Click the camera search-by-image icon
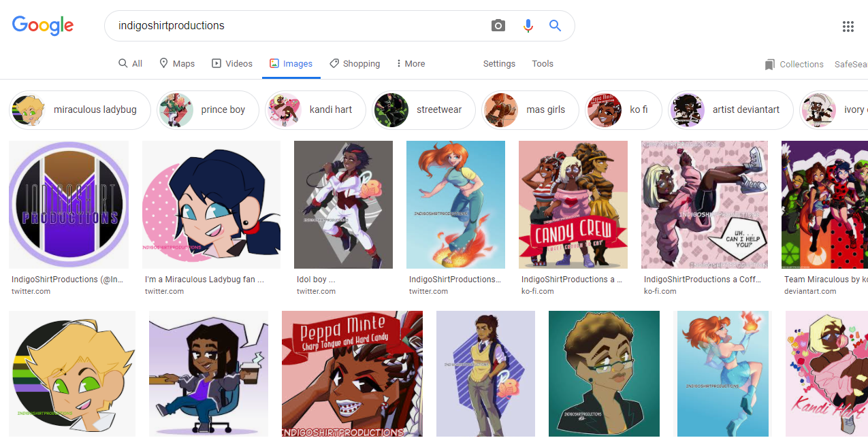The width and height of the screenshot is (868, 438). click(x=498, y=26)
